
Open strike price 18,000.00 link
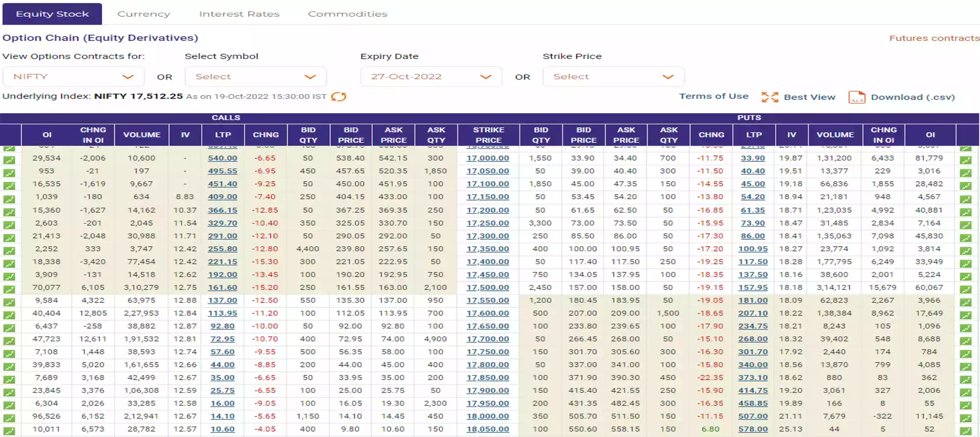pyautogui.click(x=488, y=416)
